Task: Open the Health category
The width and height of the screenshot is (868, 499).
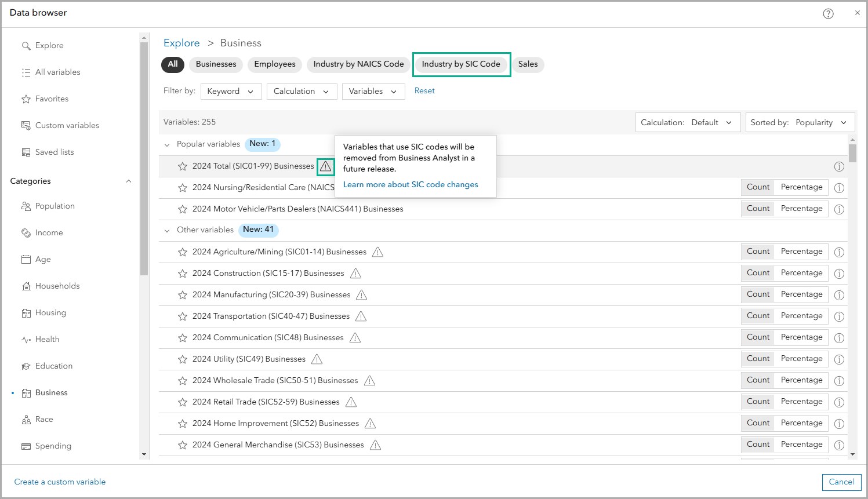Action: 26,339
